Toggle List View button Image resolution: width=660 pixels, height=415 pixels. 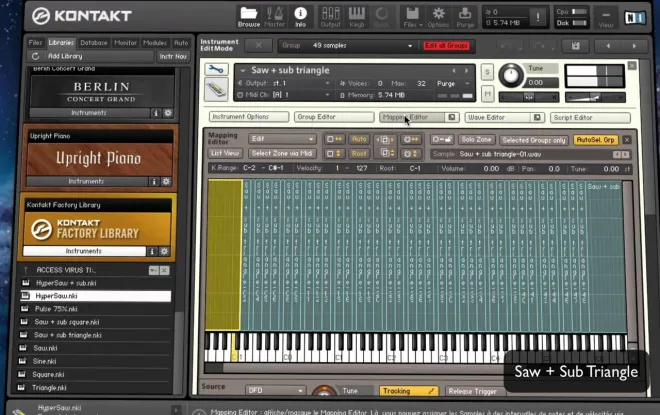225,154
